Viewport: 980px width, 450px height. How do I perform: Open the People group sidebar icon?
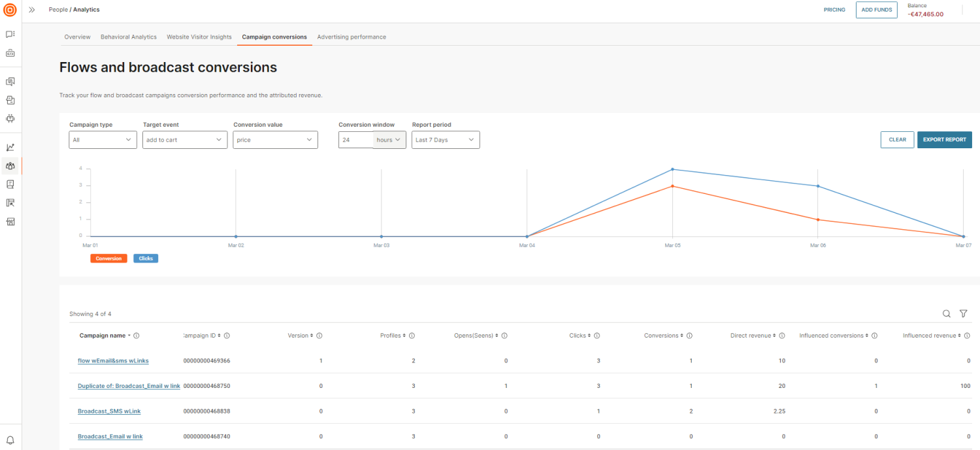click(x=10, y=166)
